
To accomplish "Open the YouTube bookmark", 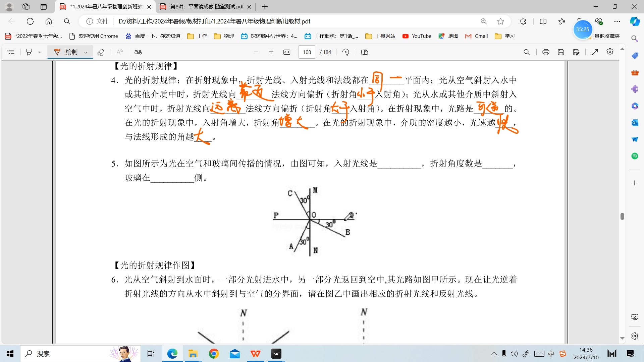I will click(417, 36).
